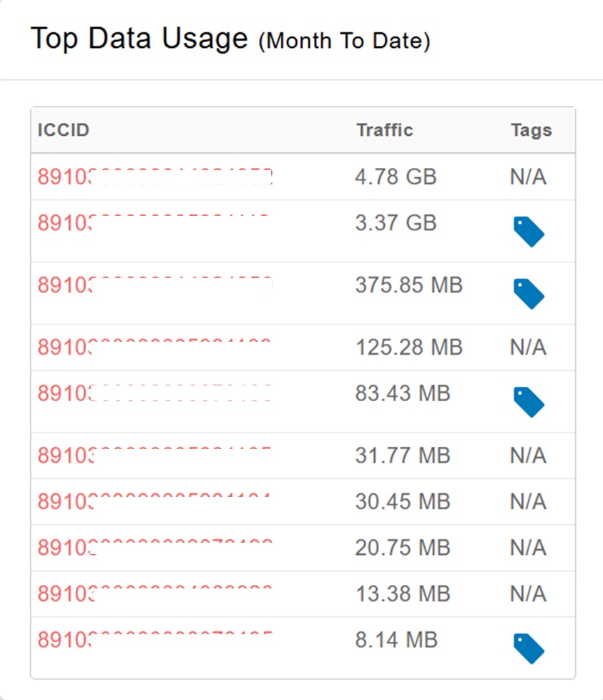603x700 pixels.
Task: Click the tag icon in the 83.43 MB row
Action: coord(529,402)
